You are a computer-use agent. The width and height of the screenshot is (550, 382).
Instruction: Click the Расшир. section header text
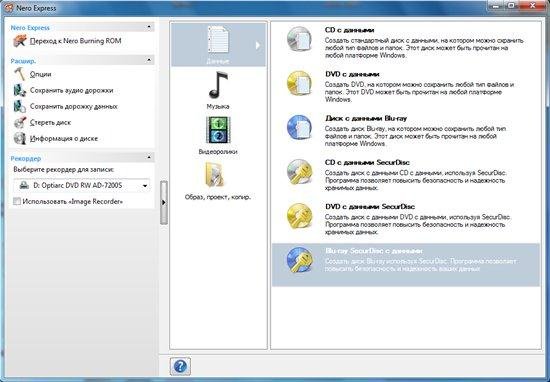point(23,61)
